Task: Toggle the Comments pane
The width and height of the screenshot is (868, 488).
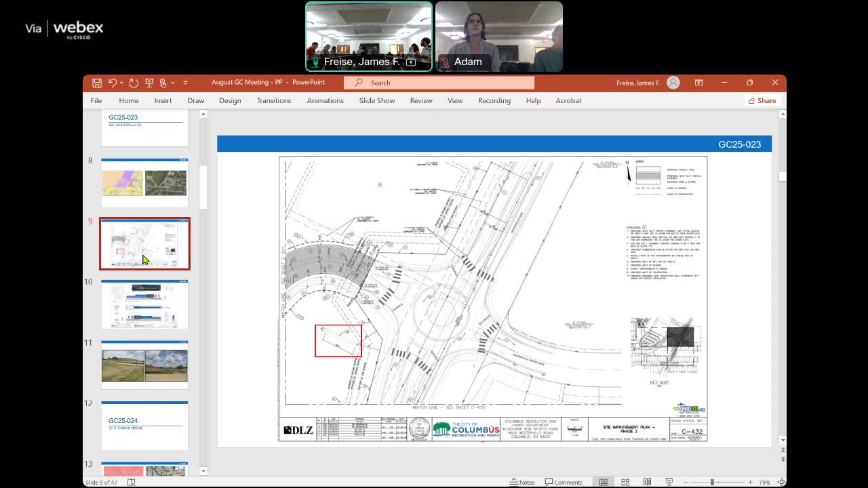Action: (564, 482)
